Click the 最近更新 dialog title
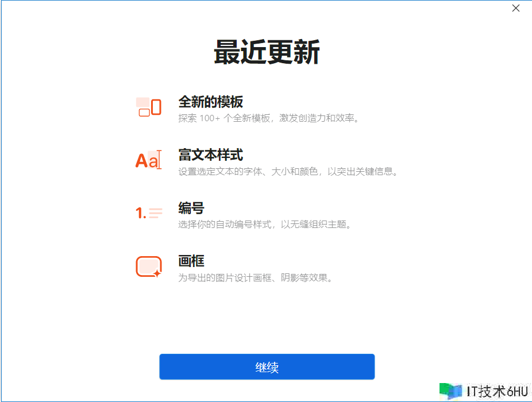This screenshot has height=402, width=532. (x=267, y=53)
